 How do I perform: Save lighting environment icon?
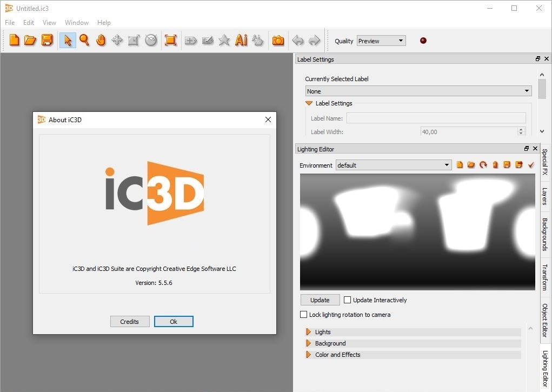(x=507, y=164)
